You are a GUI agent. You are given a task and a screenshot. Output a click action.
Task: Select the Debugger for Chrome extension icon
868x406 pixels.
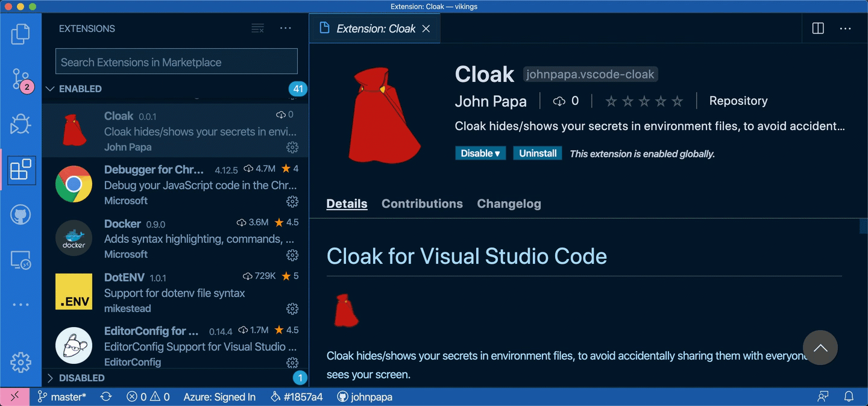tap(74, 184)
